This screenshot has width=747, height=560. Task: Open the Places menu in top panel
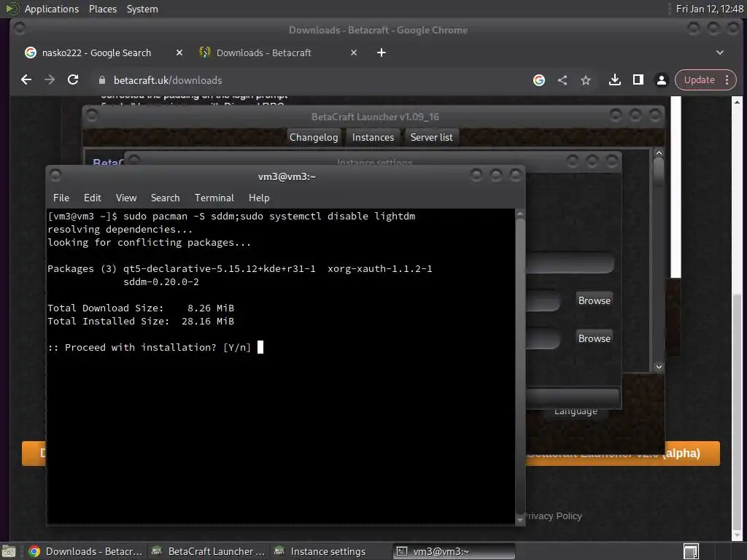click(x=102, y=9)
